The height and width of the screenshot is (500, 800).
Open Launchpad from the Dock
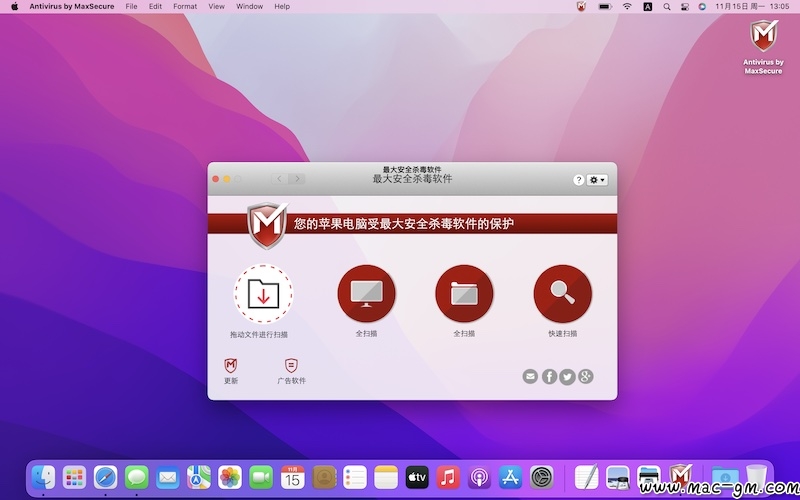(x=74, y=478)
